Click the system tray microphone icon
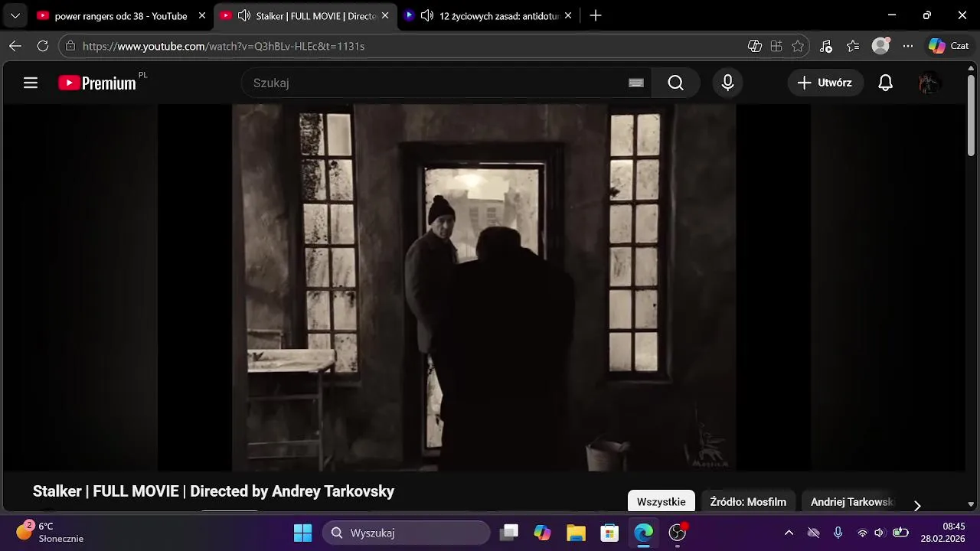Image resolution: width=980 pixels, height=551 pixels. click(x=838, y=533)
